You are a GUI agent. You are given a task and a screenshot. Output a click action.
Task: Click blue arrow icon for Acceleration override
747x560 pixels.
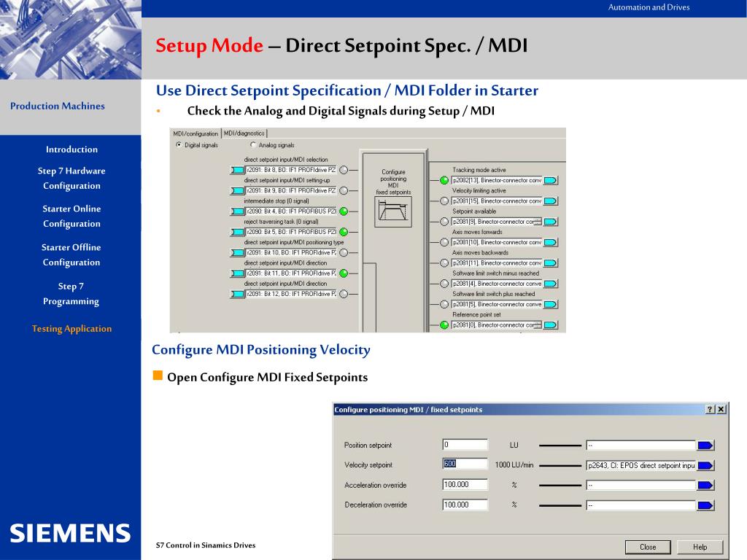pyautogui.click(x=705, y=485)
